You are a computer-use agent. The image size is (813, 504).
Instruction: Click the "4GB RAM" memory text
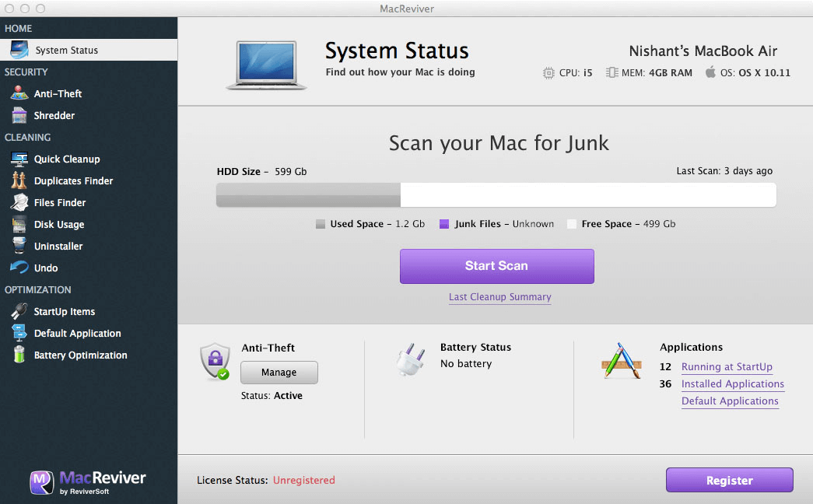671,73
